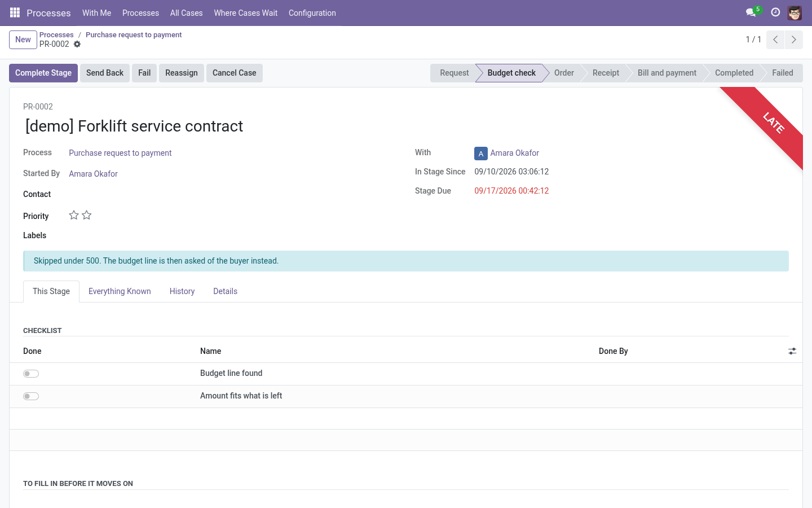
Task: Open the apps grid menu icon
Action: point(15,12)
